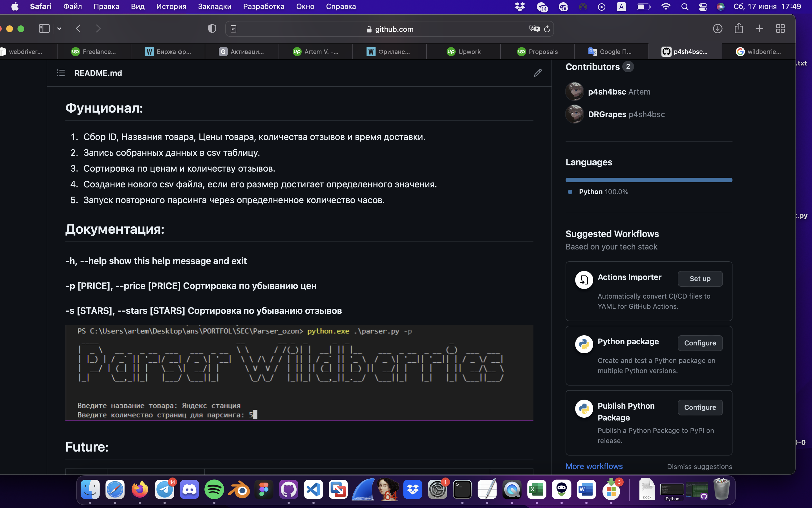This screenshot has width=812, height=508.
Task: Edit README.md with the pencil icon
Action: pos(538,73)
